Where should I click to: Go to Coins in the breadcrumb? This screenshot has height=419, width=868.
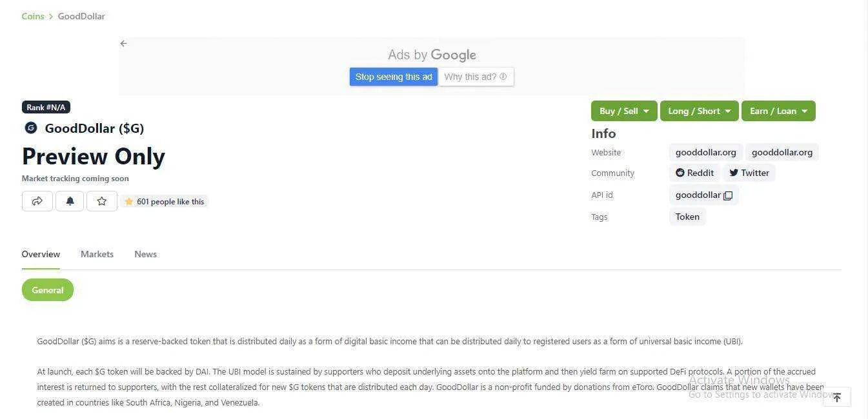pos(33,16)
